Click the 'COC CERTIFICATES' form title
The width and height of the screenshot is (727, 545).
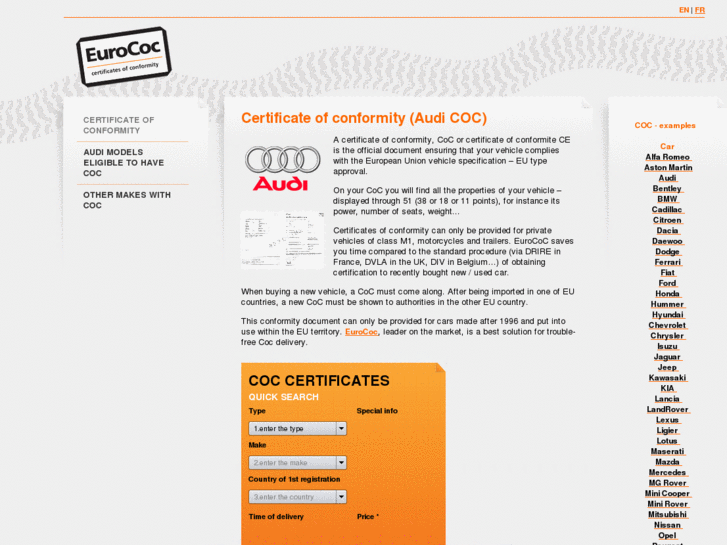click(319, 381)
